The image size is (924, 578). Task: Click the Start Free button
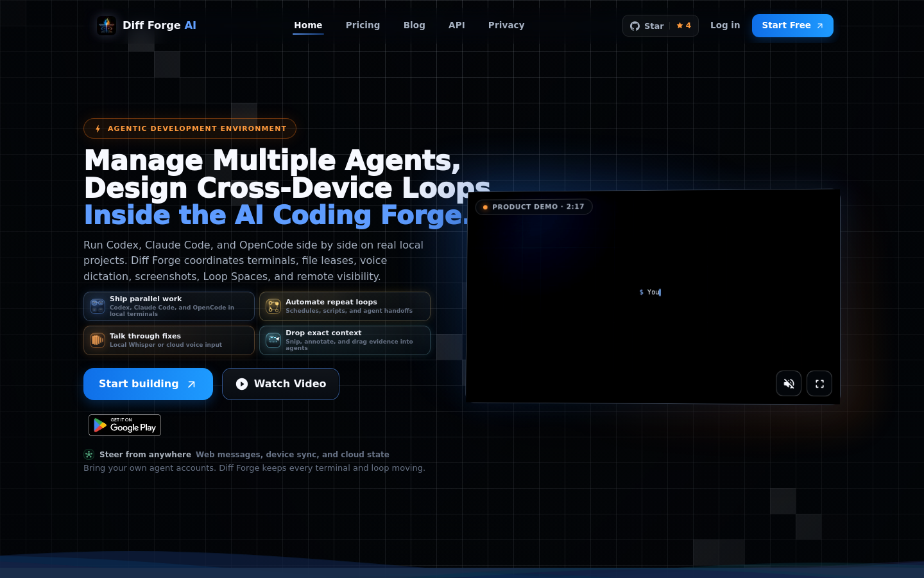pyautogui.click(x=792, y=26)
